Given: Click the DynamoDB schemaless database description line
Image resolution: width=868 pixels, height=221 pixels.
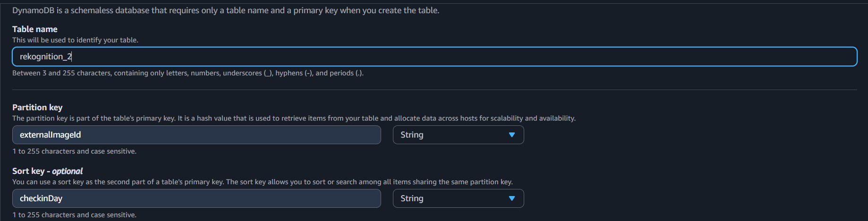Looking at the screenshot, I should coord(226,10).
